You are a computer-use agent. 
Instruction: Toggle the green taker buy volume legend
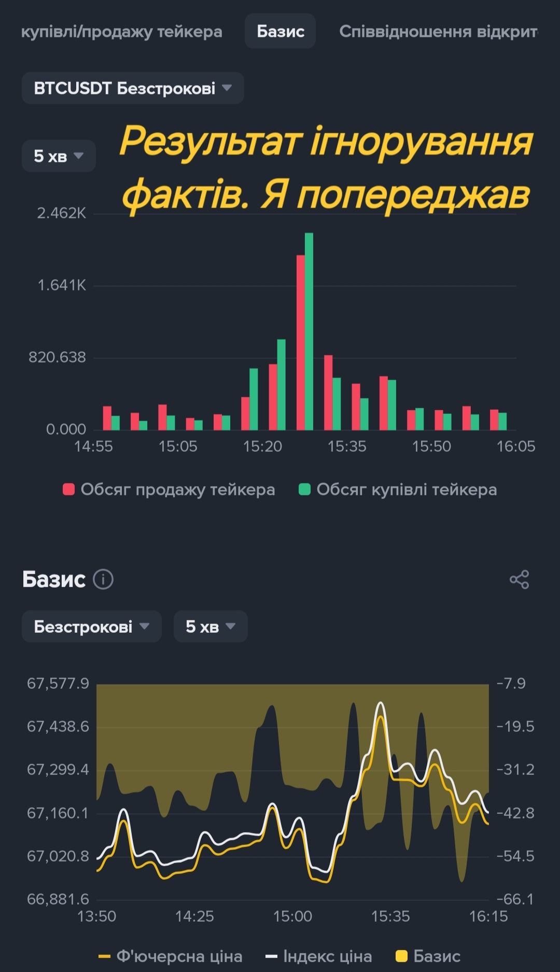point(398,490)
